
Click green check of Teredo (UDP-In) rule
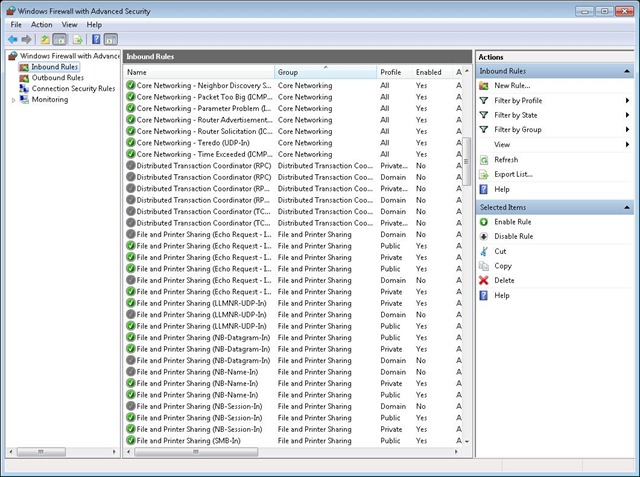(131, 143)
